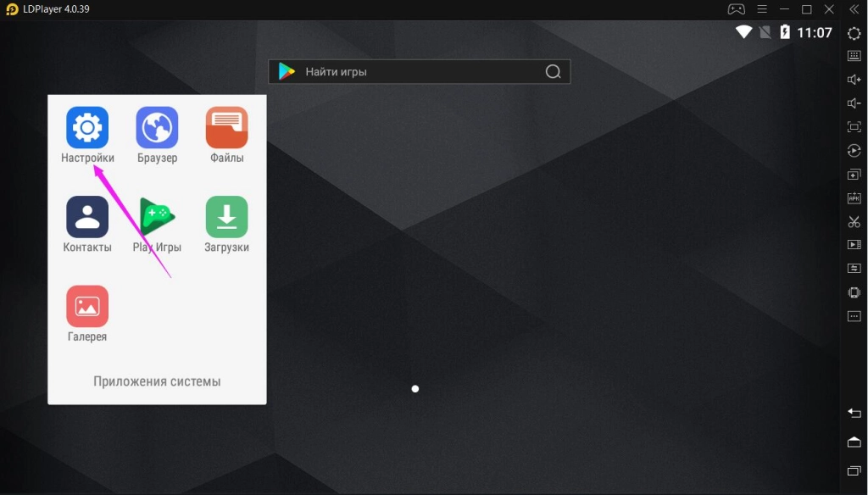
Task: Open LDPlayer settings gear in sidebar
Action: (854, 33)
